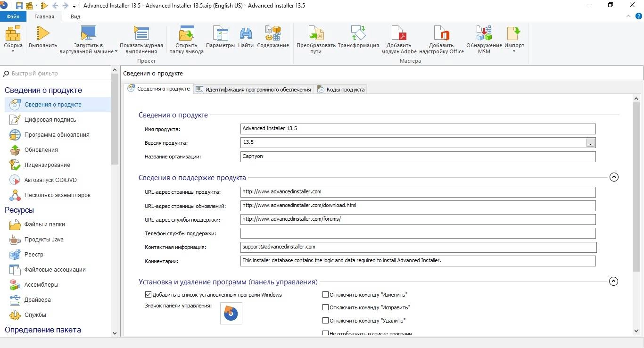Open Лицензирование in sidebar

(x=58, y=165)
